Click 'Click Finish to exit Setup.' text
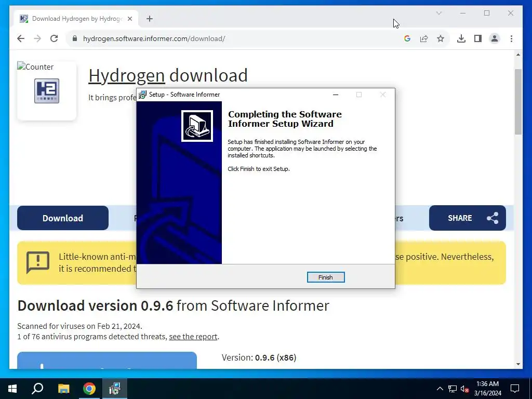The width and height of the screenshot is (532, 399). (259, 169)
